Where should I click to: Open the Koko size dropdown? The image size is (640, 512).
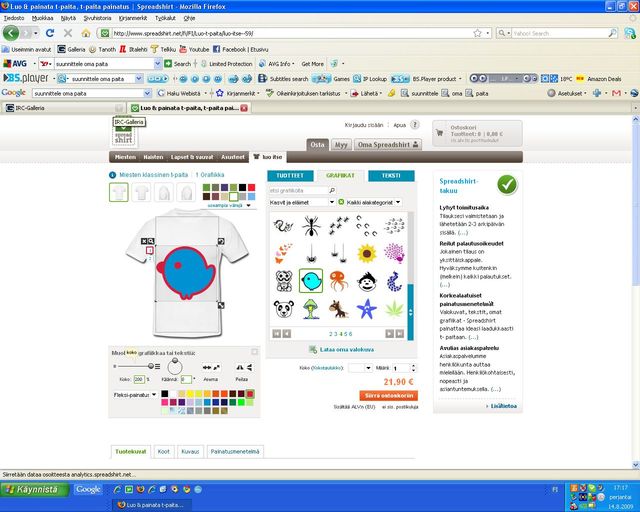click(x=360, y=368)
